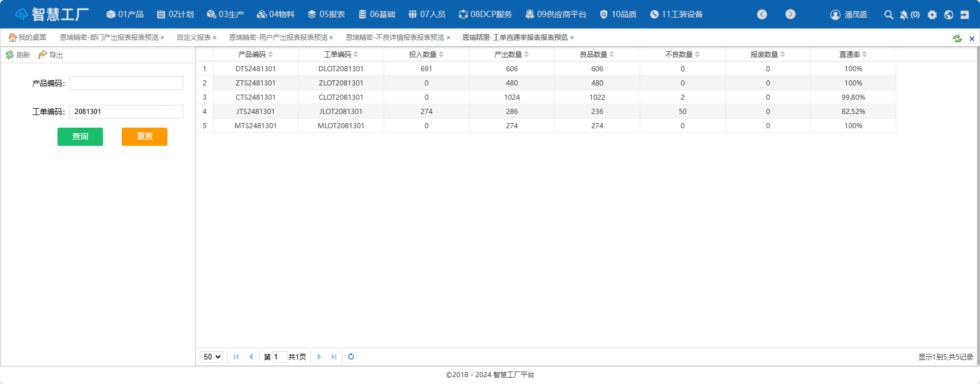Go to the next page arrow
This screenshot has width=980, height=384.
(319, 357)
